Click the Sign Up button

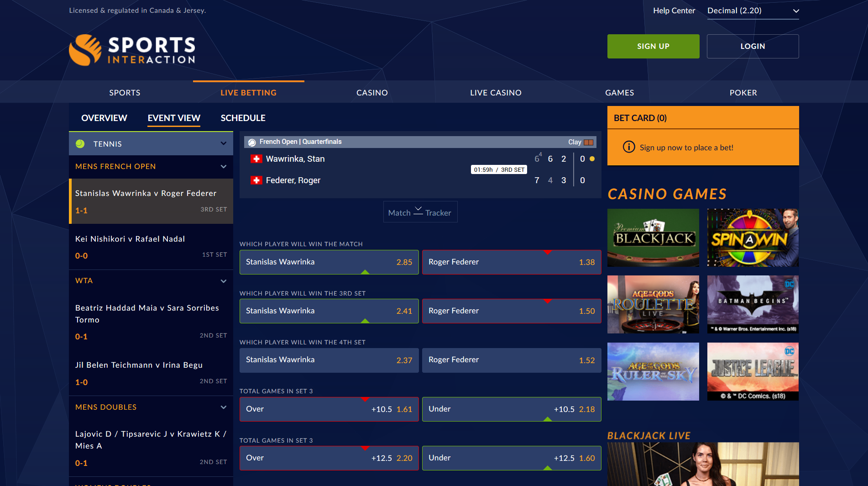coord(653,46)
